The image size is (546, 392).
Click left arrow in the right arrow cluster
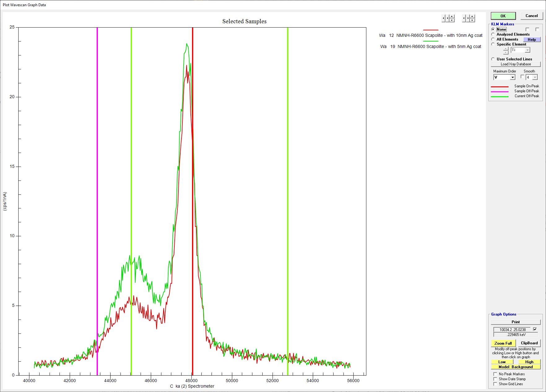coord(464,18)
